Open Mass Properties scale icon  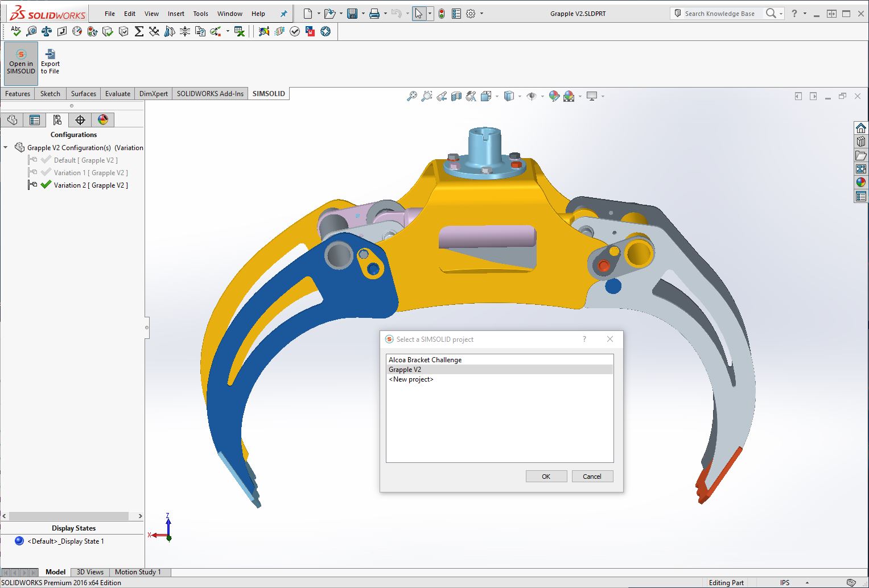point(47,31)
